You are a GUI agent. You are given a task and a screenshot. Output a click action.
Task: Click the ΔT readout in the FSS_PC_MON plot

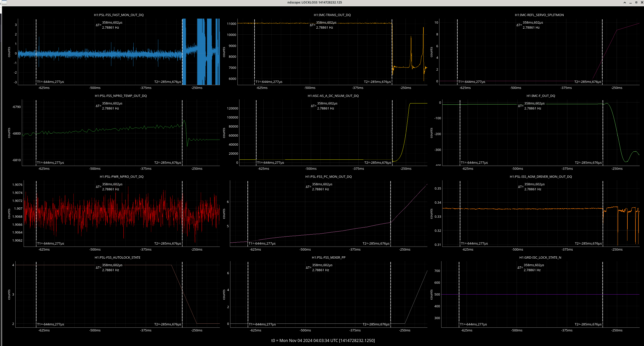pyautogui.click(x=319, y=187)
